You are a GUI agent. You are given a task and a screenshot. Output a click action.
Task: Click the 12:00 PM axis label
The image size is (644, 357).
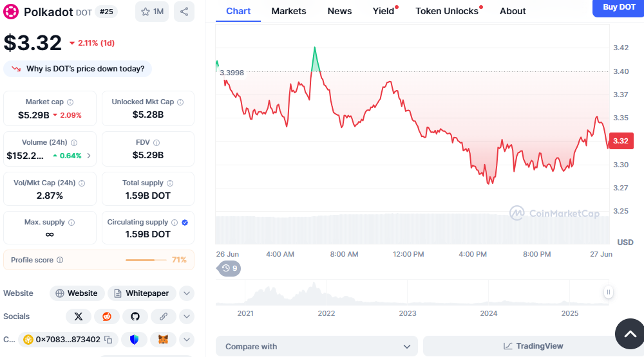point(408,255)
